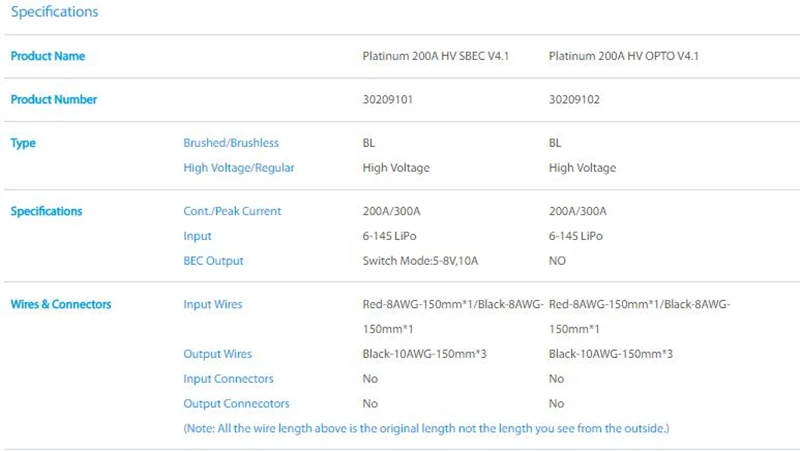Click the Brushed/Brushless attribute label
The height and width of the screenshot is (451, 800).
231,143
